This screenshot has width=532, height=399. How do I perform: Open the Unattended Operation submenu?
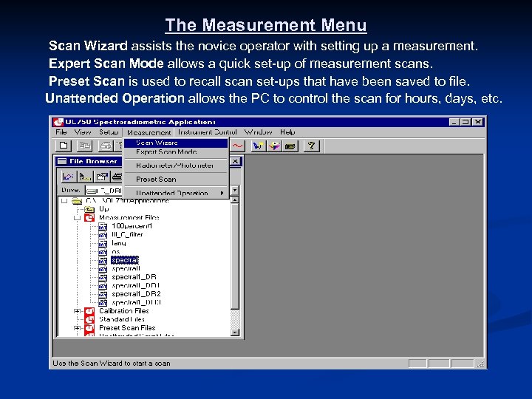pos(177,193)
